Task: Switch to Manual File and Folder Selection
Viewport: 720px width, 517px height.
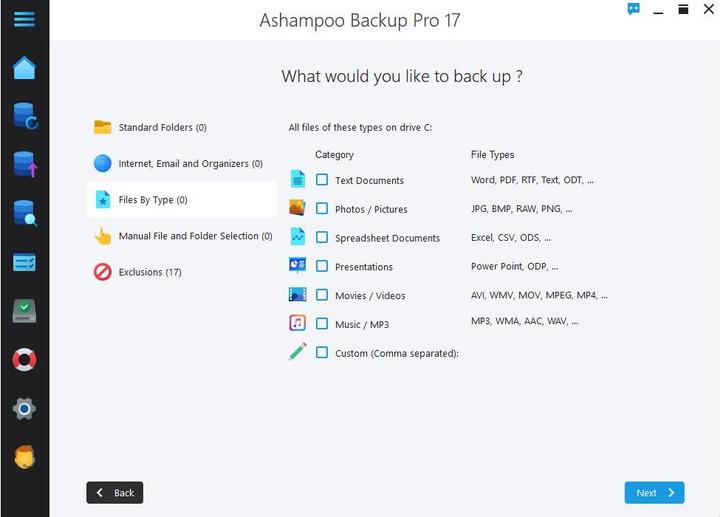Action: point(194,236)
